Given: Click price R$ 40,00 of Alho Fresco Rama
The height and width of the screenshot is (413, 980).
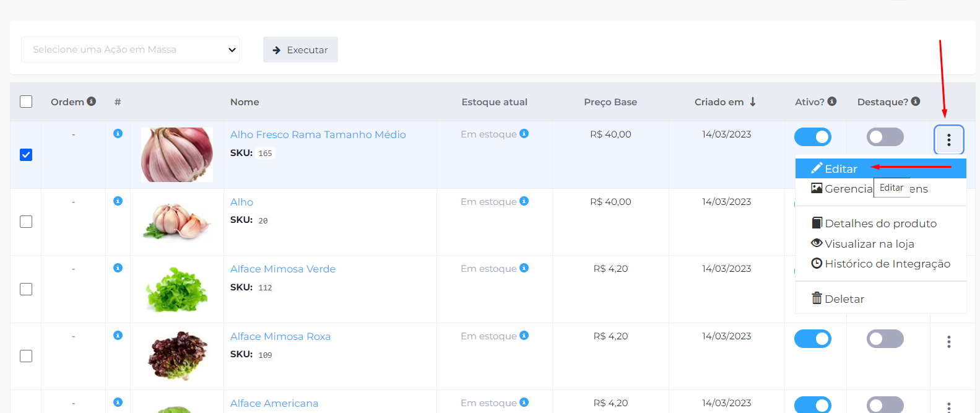Looking at the screenshot, I should click(x=610, y=134).
